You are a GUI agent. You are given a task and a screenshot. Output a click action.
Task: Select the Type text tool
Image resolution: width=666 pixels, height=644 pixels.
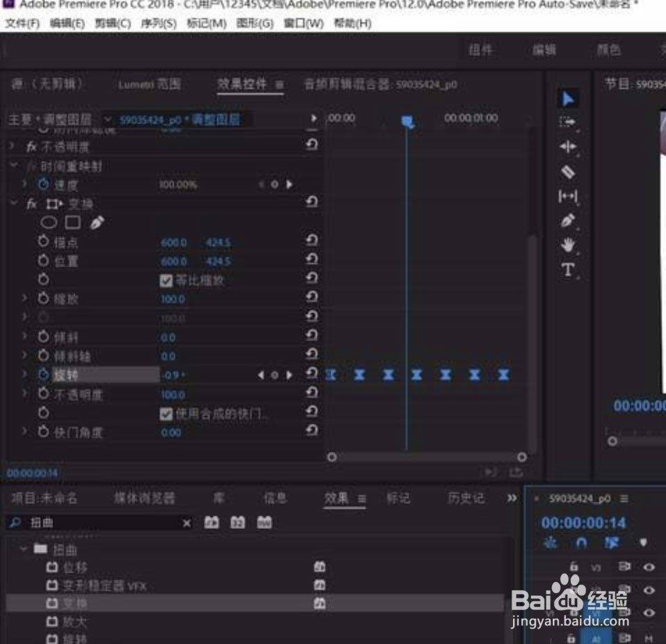568,270
